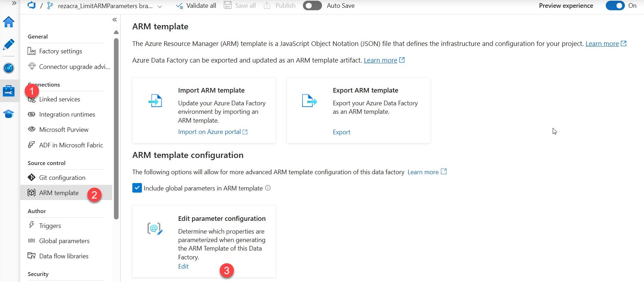644x282 pixels.
Task: Open Global parameters in the sidebar
Action: 64,241
